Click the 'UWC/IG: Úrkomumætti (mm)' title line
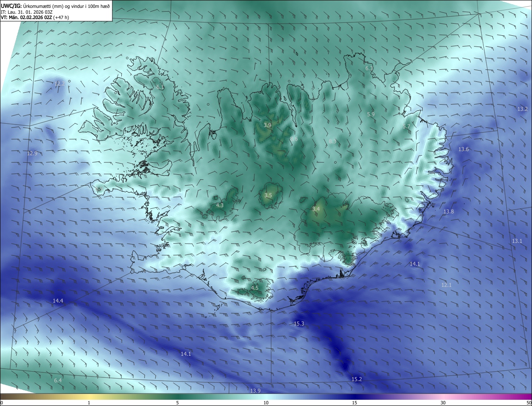The height and width of the screenshot is (406, 532). pos(55,6)
